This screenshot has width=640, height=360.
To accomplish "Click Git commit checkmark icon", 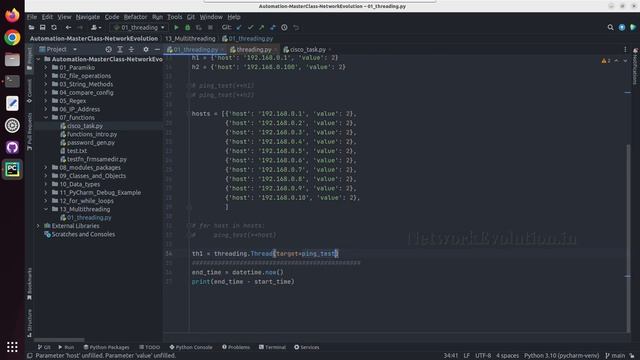I will point(250,27).
